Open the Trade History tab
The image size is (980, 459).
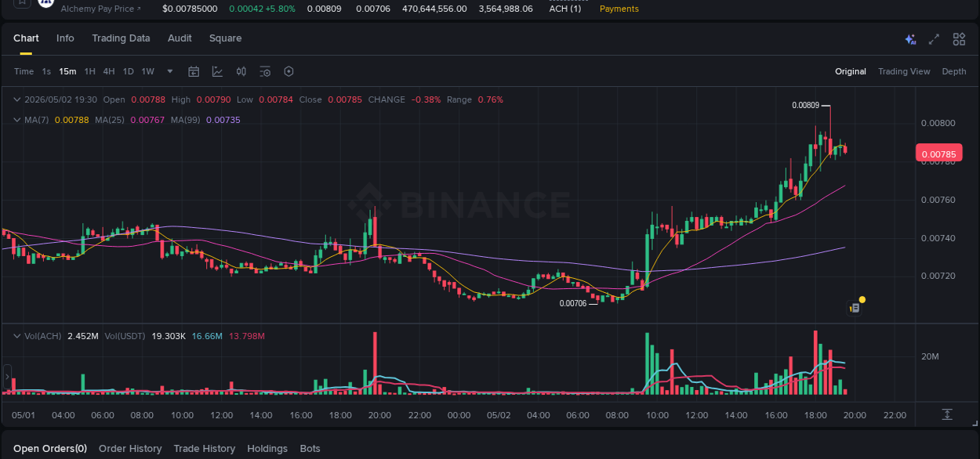click(204, 449)
